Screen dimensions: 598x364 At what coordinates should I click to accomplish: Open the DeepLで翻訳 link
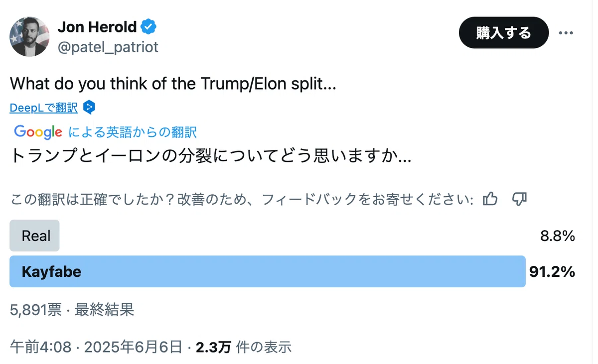[44, 108]
